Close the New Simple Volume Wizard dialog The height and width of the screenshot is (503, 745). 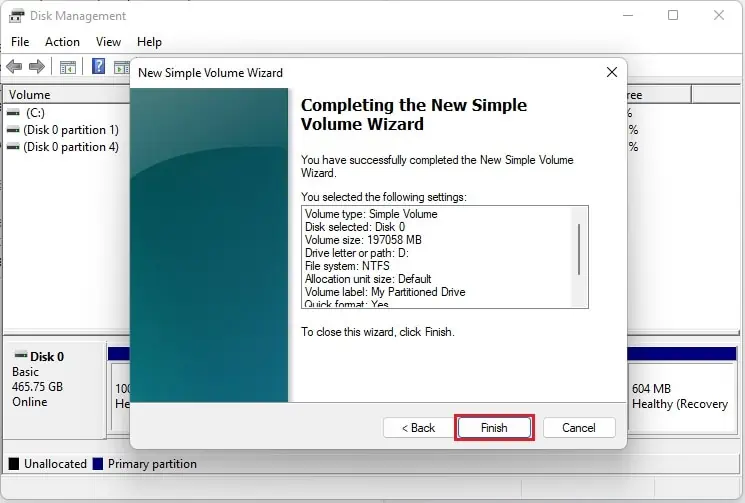point(611,73)
